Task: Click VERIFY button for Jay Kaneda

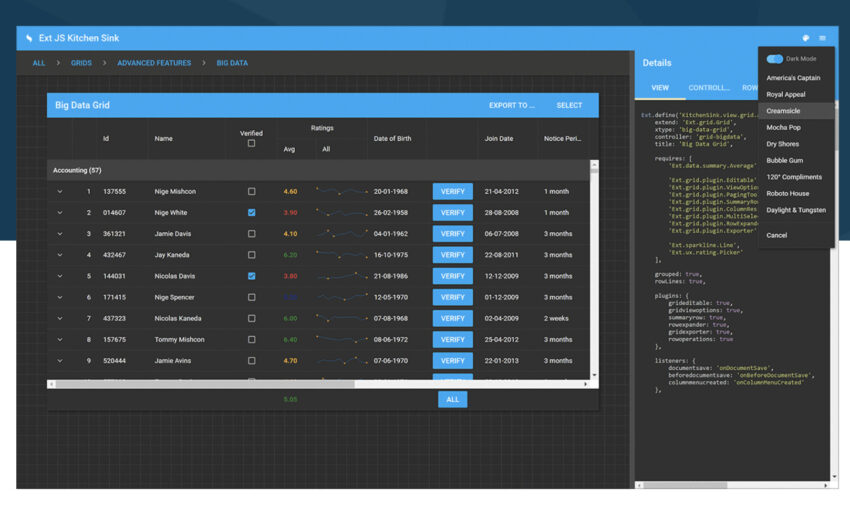Action: 453,255
